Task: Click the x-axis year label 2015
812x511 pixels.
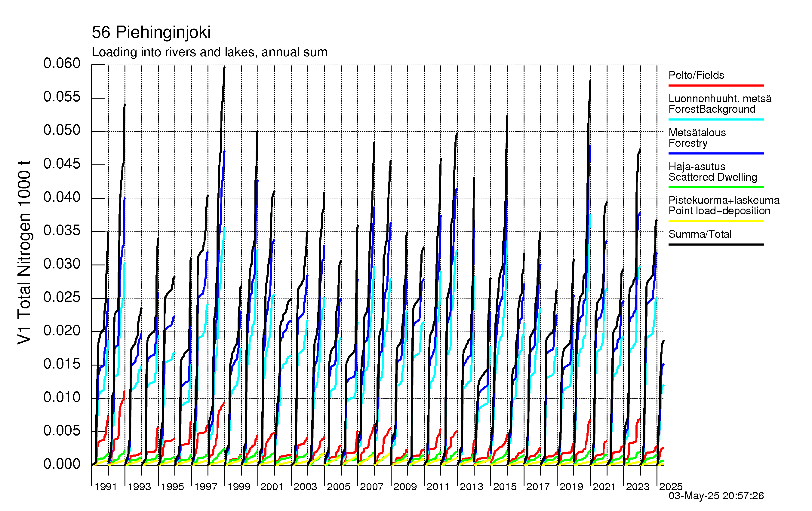Action: click(x=505, y=487)
